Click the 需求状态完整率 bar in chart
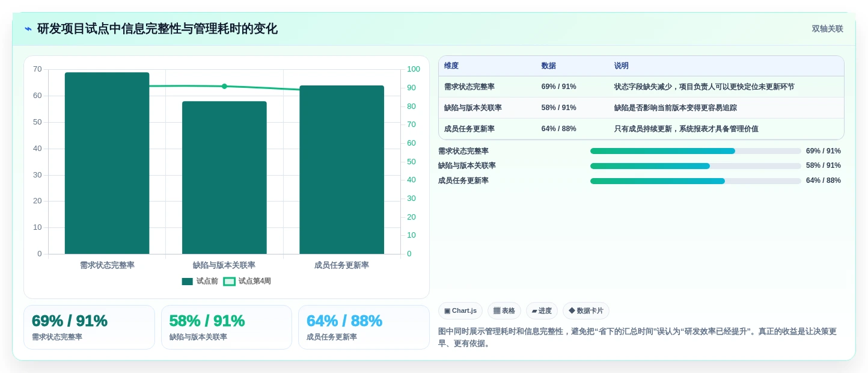 tap(107, 163)
